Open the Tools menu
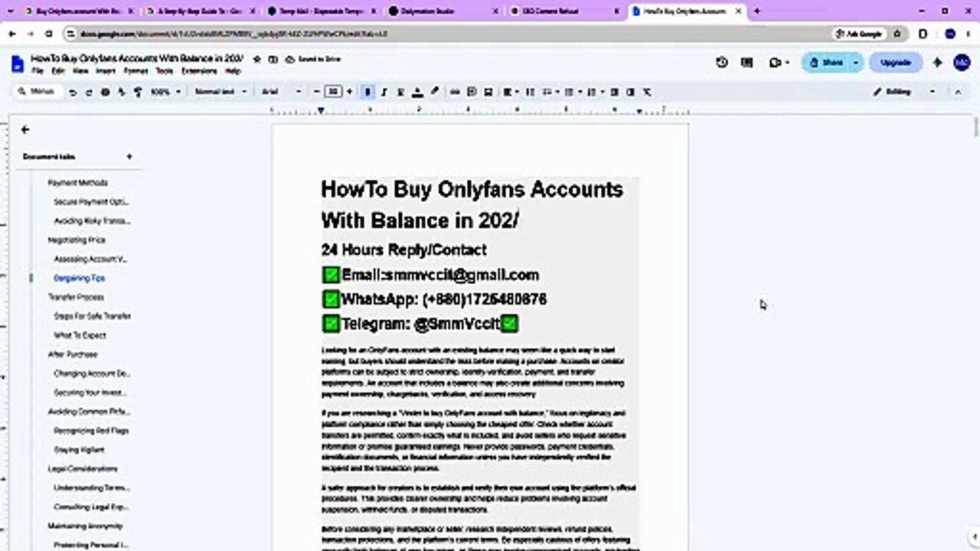980x551 pixels. coord(164,71)
